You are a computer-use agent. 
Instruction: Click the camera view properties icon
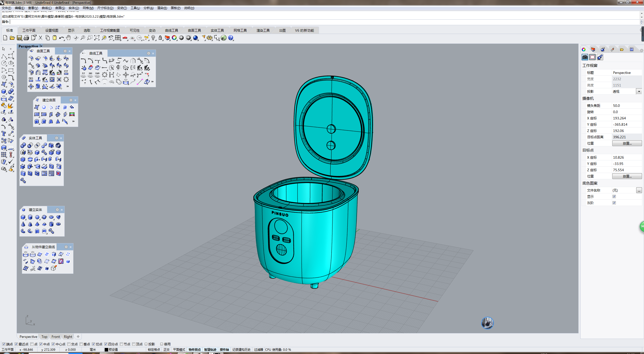[585, 57]
